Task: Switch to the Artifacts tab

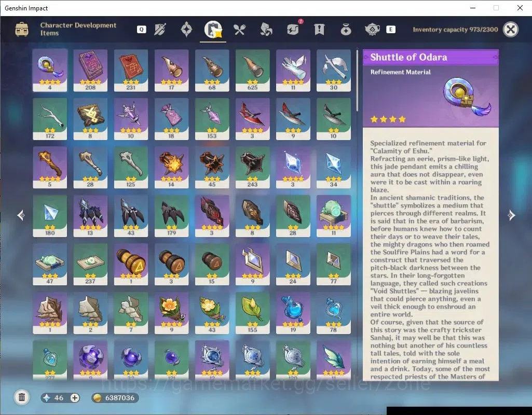Action: (186, 30)
